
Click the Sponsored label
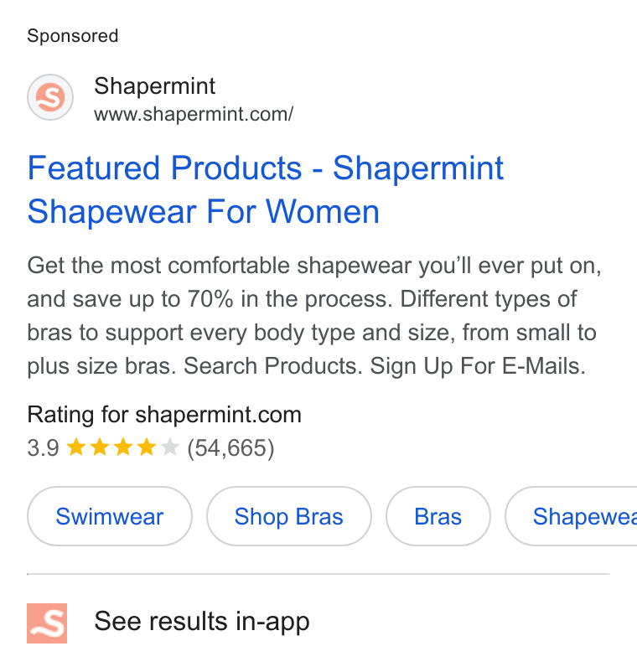72,35
